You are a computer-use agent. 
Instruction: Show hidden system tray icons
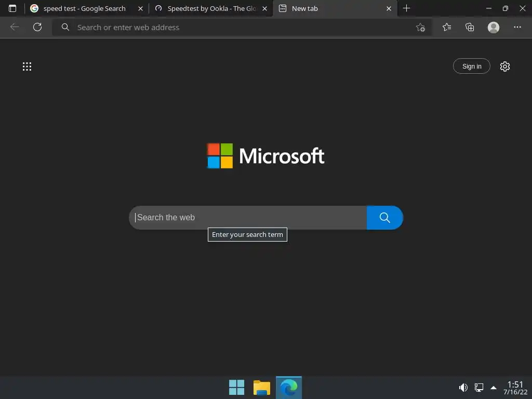click(494, 388)
